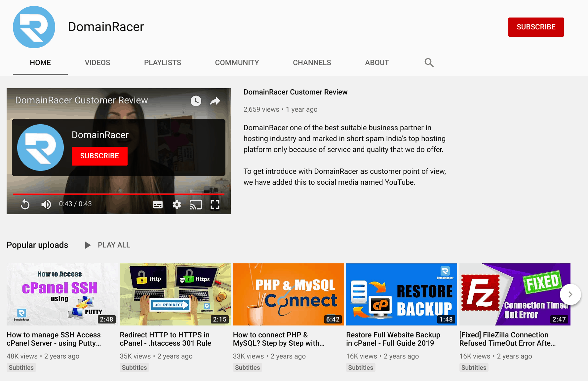Mute the video with the speaker icon

(46, 205)
